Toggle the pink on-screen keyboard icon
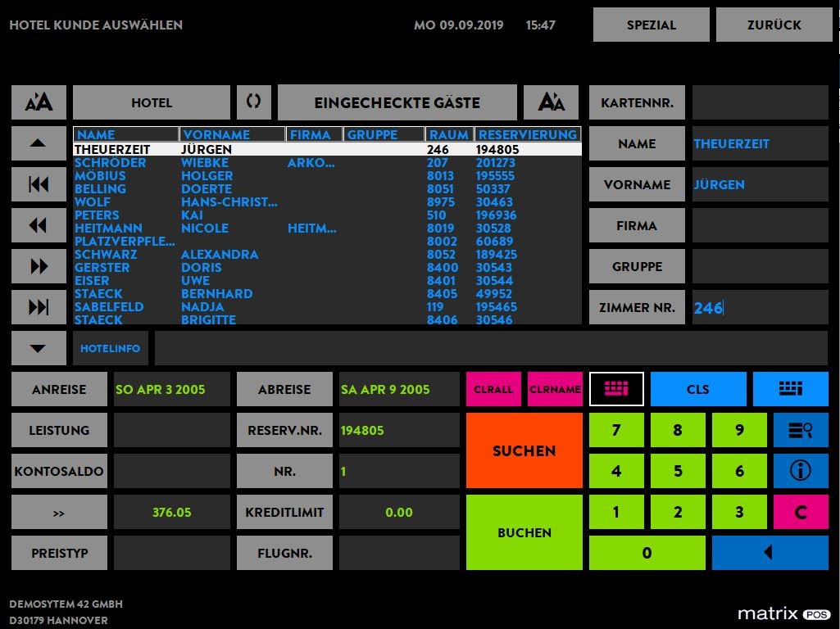The width and height of the screenshot is (840, 629). (x=616, y=389)
